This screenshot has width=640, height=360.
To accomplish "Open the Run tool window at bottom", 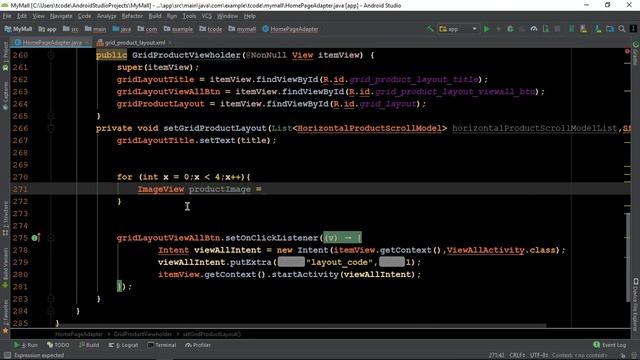I will click(x=26, y=345).
